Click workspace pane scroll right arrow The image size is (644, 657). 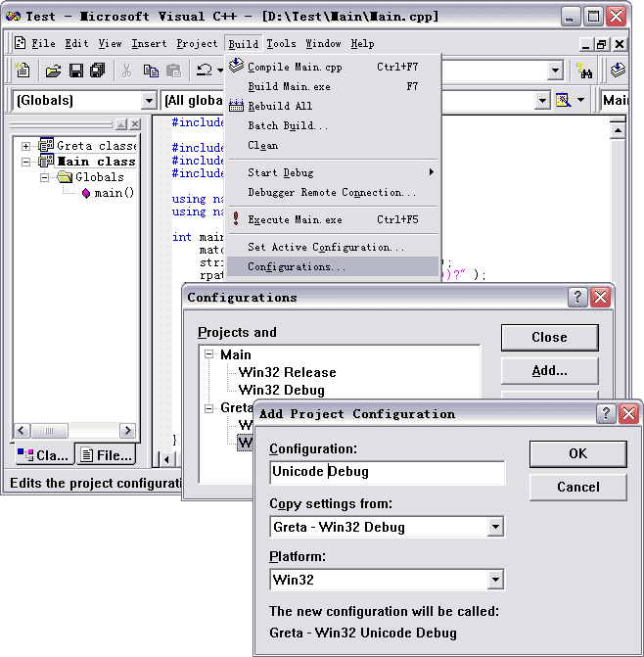click(x=127, y=430)
